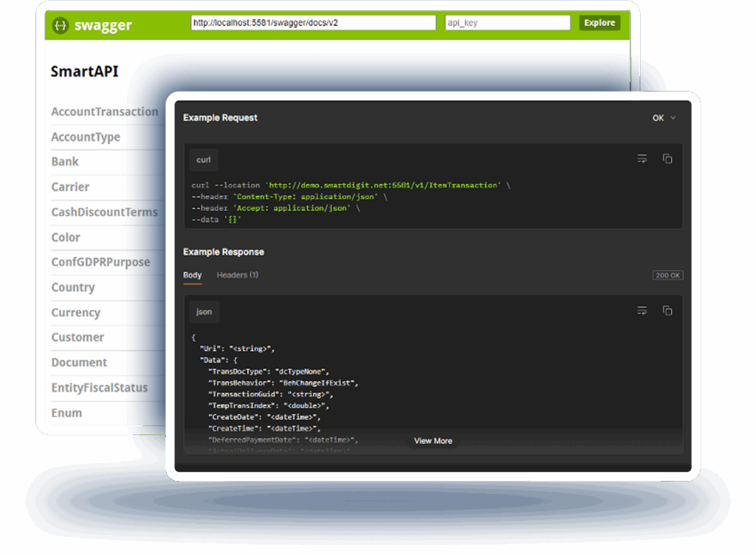Screen dimensions: 756x554
Task: Click the swagger docs URL field
Action: point(313,23)
